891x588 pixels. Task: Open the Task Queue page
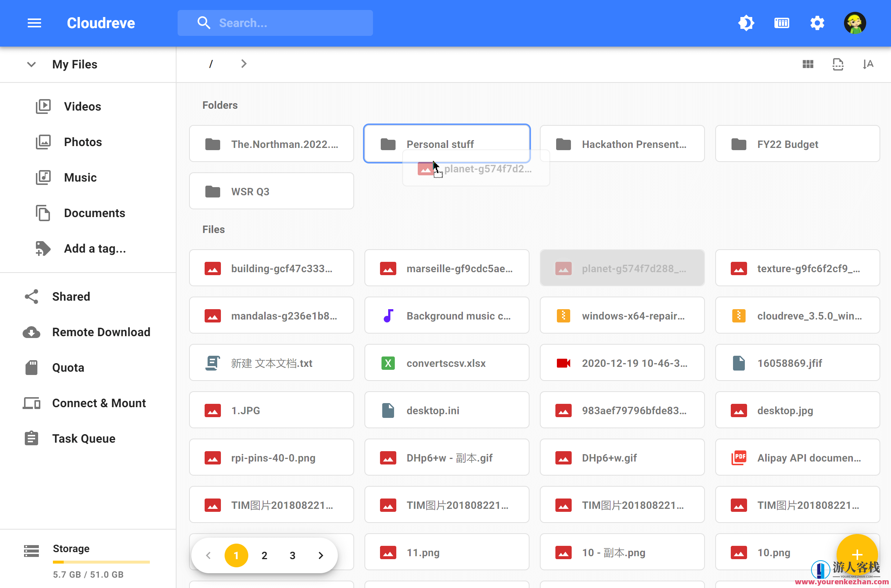[83, 438]
